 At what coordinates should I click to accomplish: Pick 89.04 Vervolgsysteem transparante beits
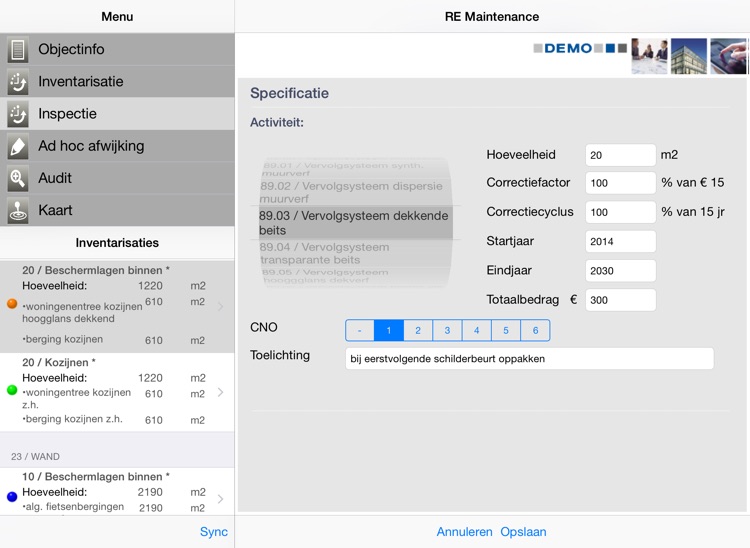click(x=325, y=253)
